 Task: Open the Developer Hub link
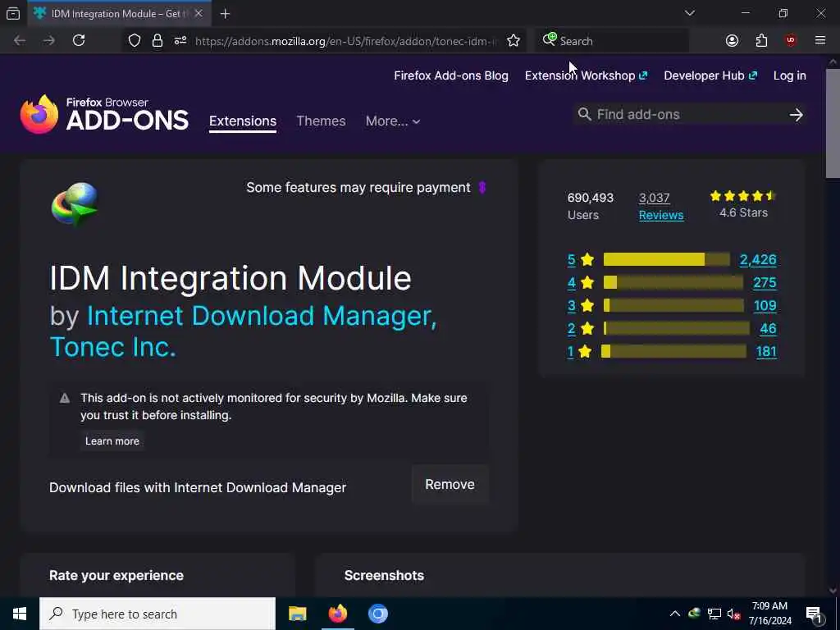[710, 75]
